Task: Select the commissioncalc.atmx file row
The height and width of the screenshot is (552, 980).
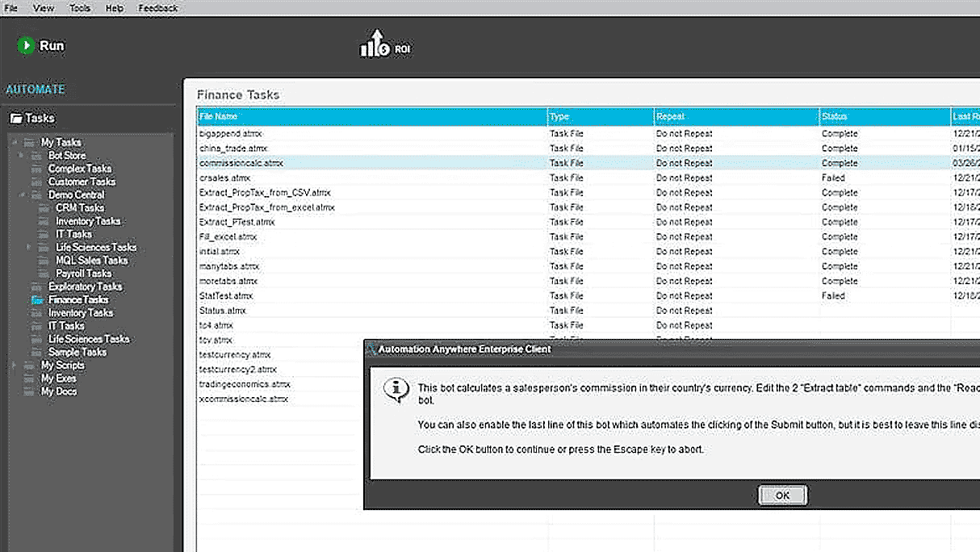Action: click(588, 163)
